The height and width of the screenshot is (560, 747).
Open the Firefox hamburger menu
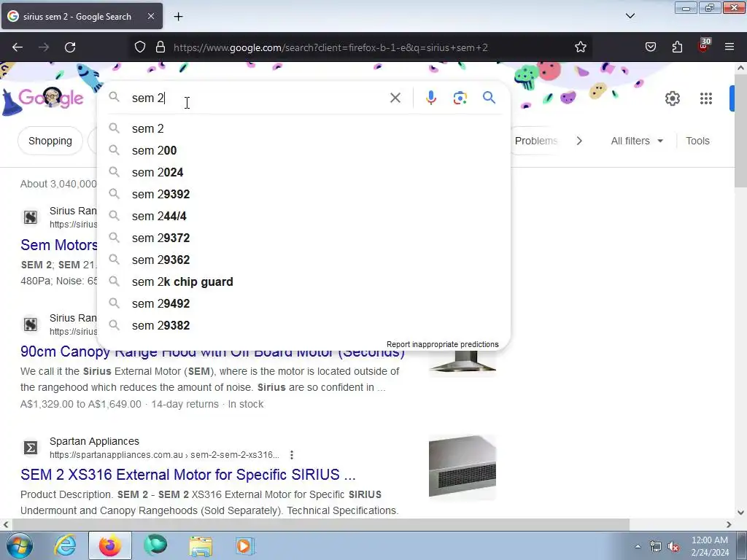coord(729,47)
